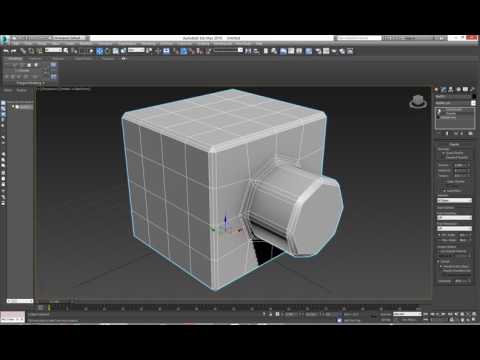Toggle the Window/Crossing selection mode
The image size is (480, 360).
(91, 51)
